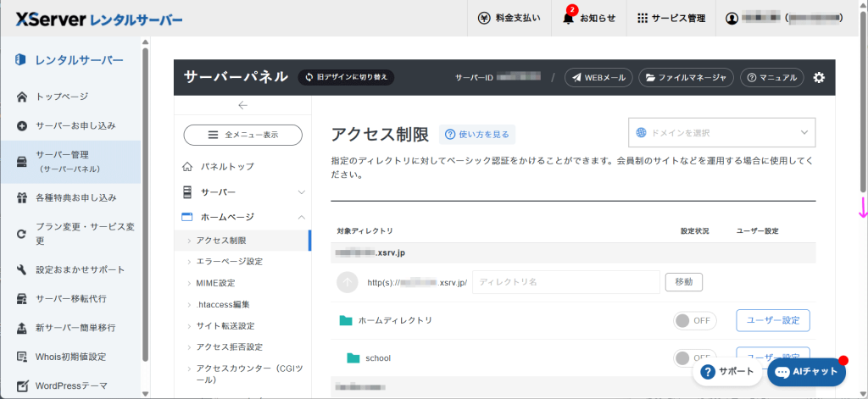
Task: Click the directory name input field
Action: click(x=565, y=282)
